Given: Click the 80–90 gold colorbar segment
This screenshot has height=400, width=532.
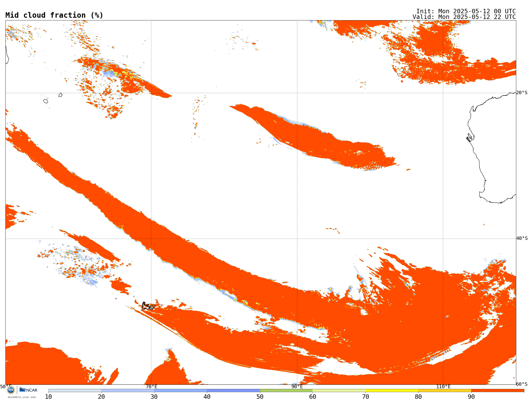Looking at the screenshot, I should click(445, 391).
